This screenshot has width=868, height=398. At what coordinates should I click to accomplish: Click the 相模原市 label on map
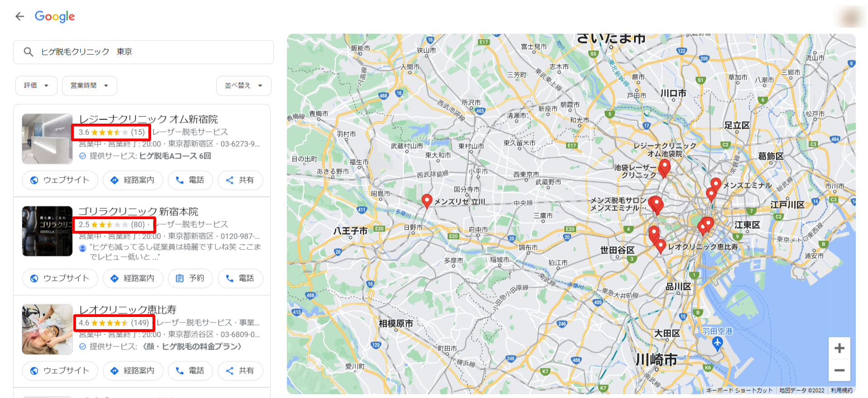(396, 324)
